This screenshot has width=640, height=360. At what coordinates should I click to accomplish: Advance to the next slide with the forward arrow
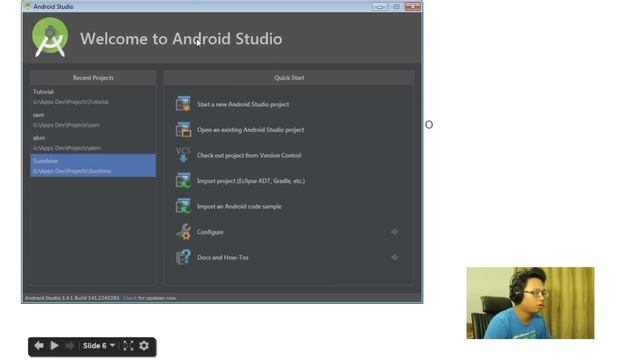point(70,346)
